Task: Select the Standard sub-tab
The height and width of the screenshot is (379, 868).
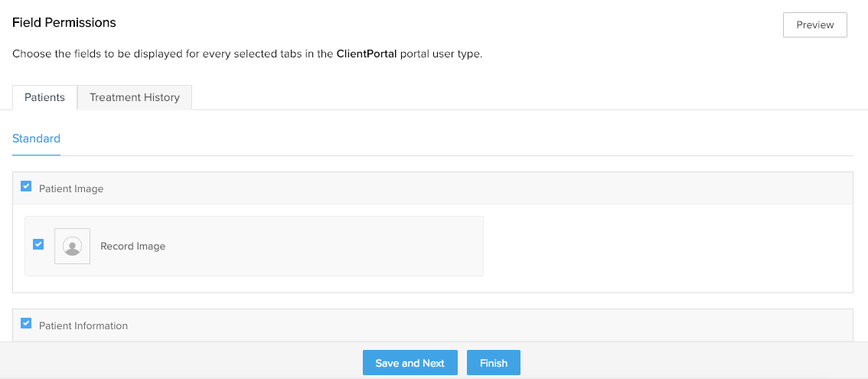Action: pos(36,139)
